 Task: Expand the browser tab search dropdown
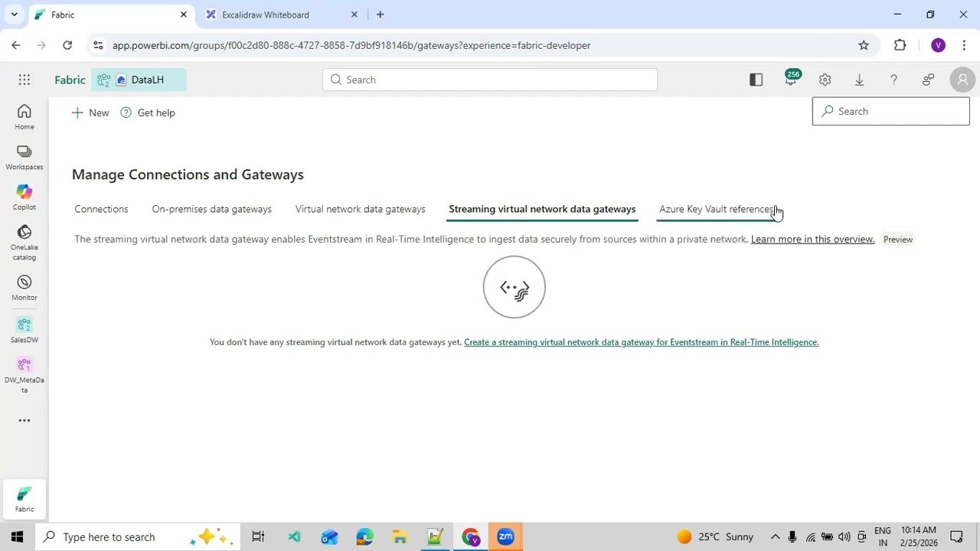14,15
